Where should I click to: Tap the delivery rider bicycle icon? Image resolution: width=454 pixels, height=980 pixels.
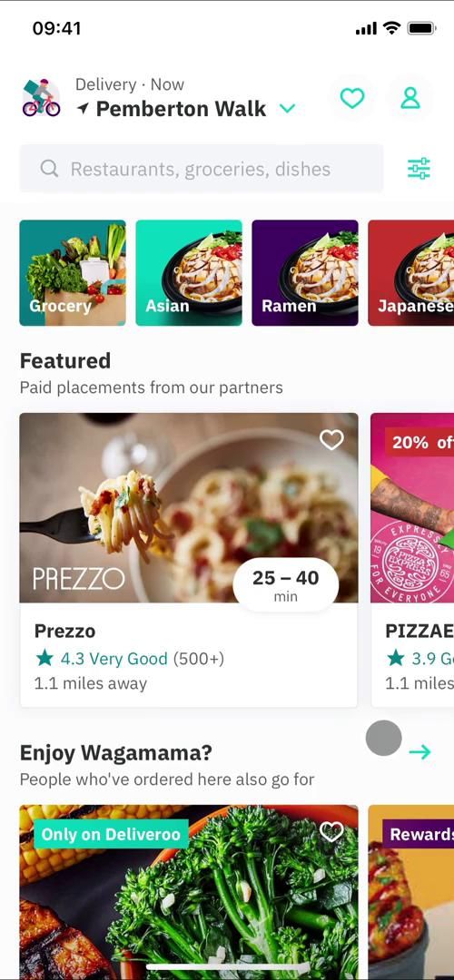point(41,98)
